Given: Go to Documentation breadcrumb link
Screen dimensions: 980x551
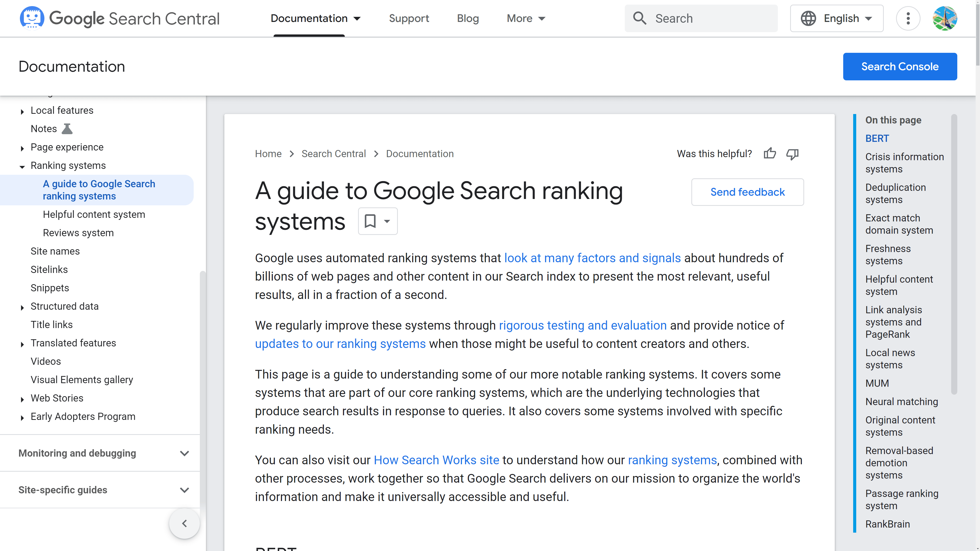Looking at the screenshot, I should coord(420,154).
